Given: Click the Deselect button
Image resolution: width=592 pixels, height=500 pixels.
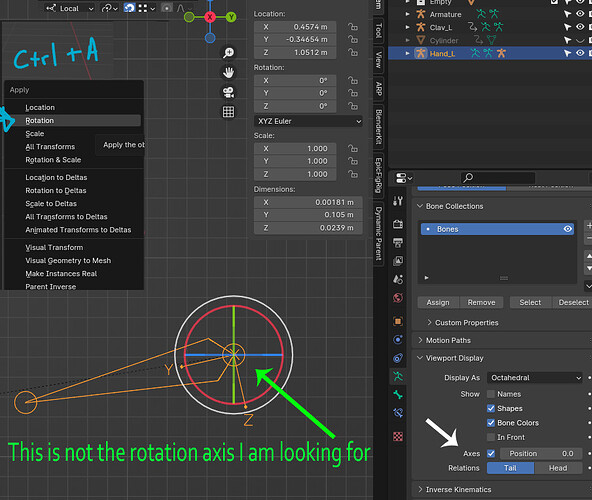Looking at the screenshot, I should (x=573, y=303).
